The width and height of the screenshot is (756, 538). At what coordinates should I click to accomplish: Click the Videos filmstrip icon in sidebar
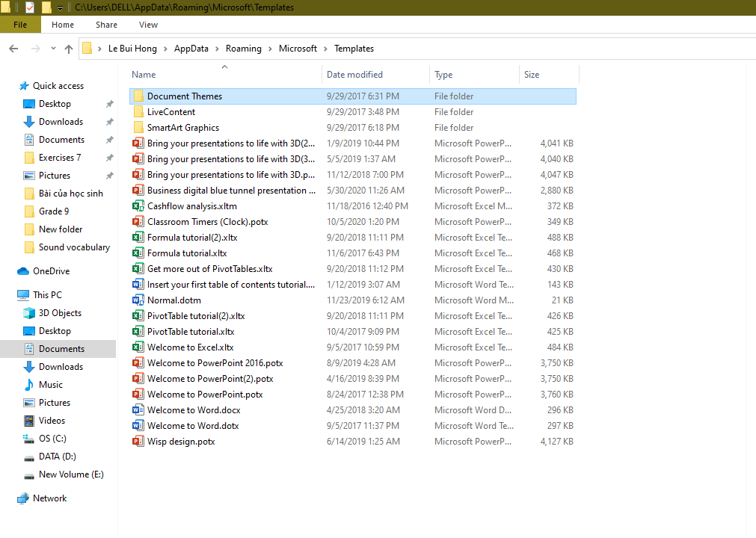tap(29, 421)
